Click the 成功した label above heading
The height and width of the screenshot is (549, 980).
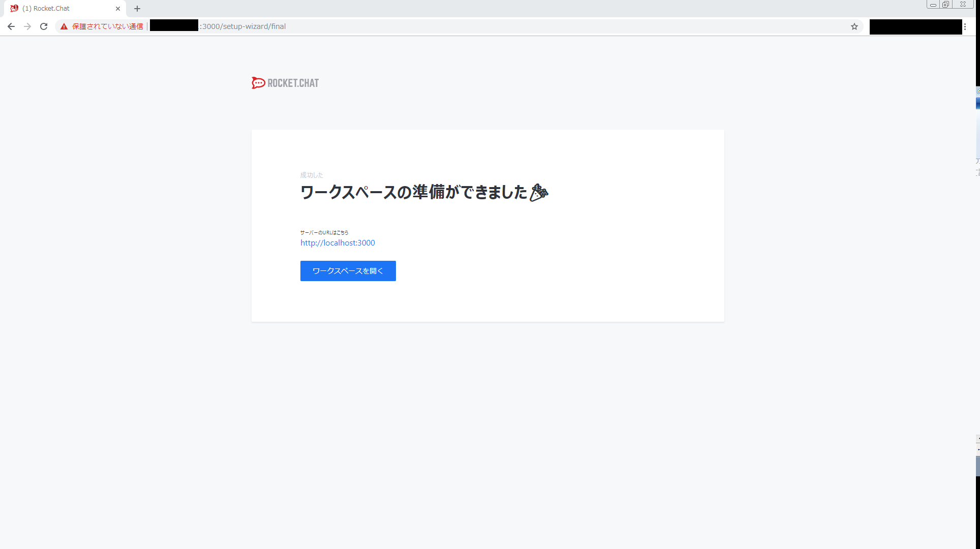(312, 175)
